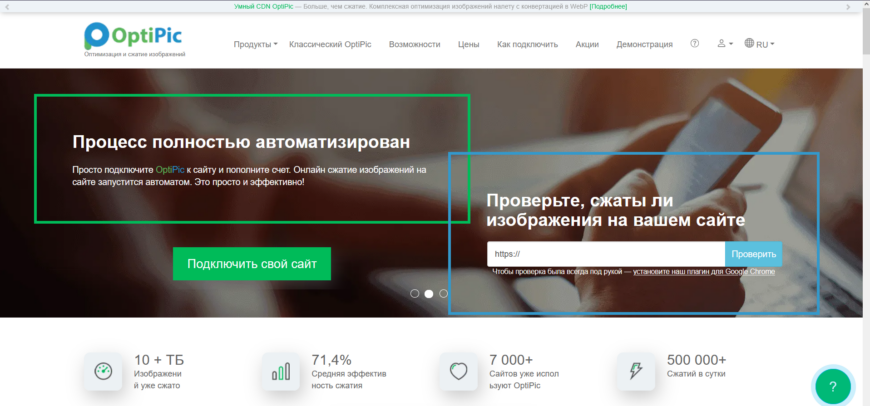Click the 500 000+ statistic value
Screen dimensions: 870x406
[696, 359]
